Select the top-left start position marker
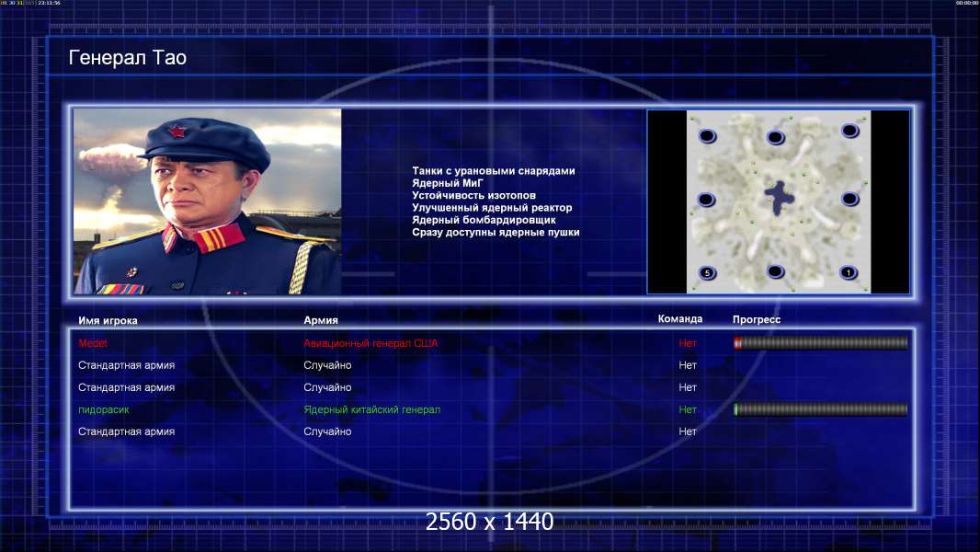 707,135
